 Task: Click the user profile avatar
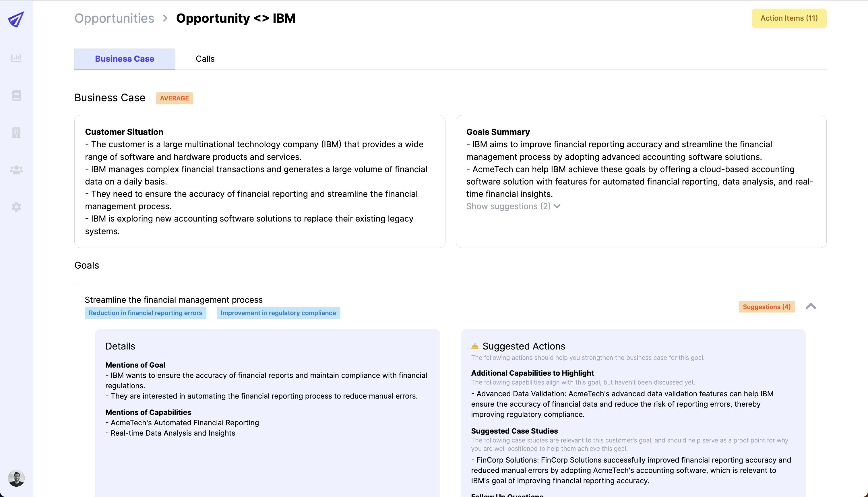coord(16,478)
